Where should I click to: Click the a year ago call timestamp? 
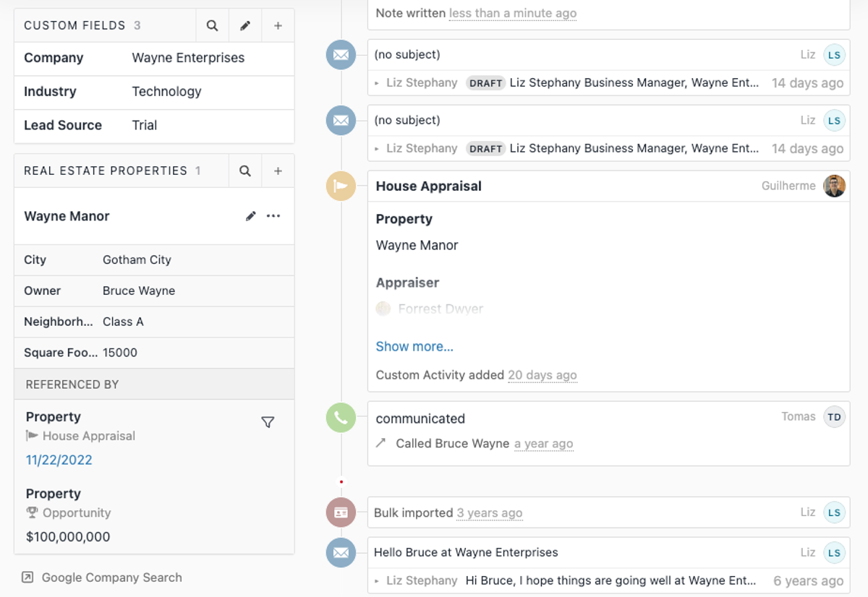544,444
